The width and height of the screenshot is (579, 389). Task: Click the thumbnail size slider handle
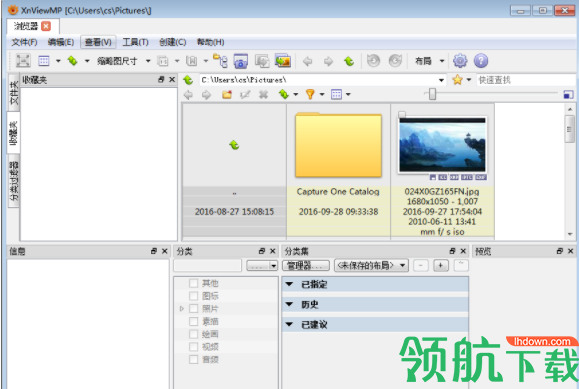tap(432, 94)
